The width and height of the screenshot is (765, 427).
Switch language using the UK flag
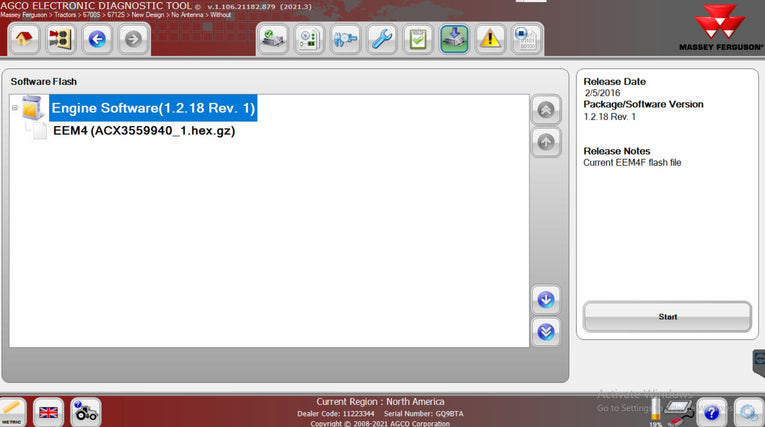tap(48, 411)
